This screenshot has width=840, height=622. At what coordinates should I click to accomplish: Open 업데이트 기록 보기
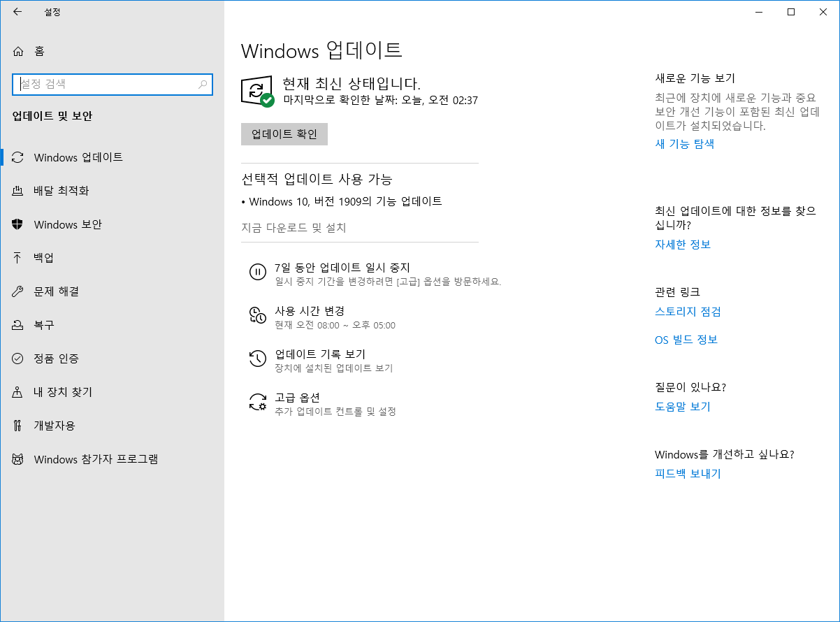[320, 354]
